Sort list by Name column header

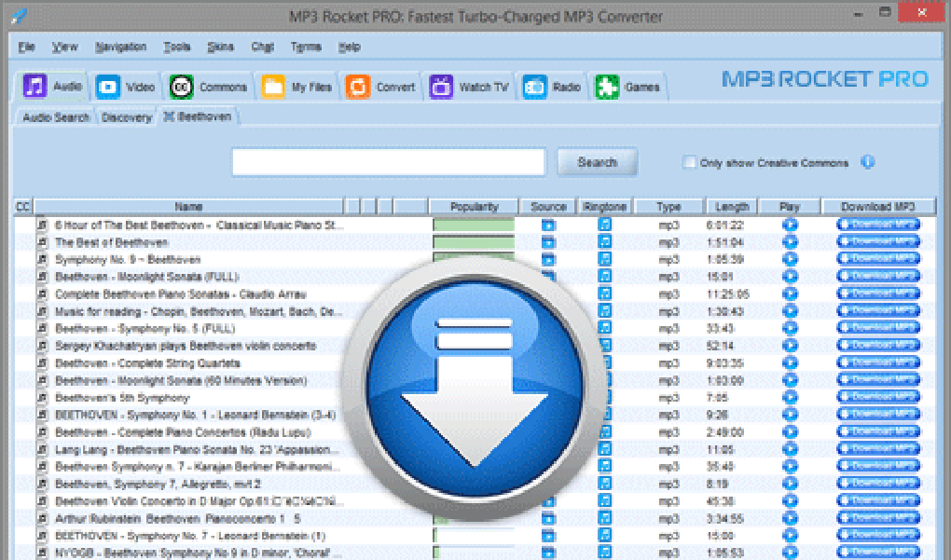(188, 207)
